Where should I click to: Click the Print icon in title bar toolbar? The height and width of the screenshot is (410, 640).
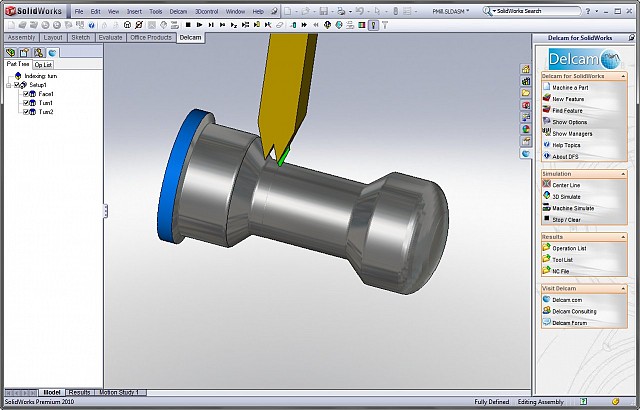pyautogui.click(x=341, y=11)
